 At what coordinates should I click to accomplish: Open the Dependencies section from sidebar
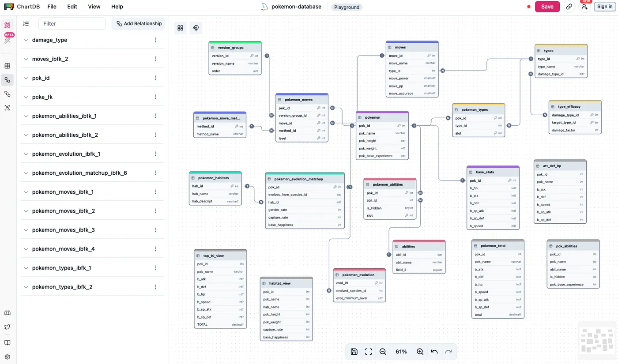click(x=8, y=94)
